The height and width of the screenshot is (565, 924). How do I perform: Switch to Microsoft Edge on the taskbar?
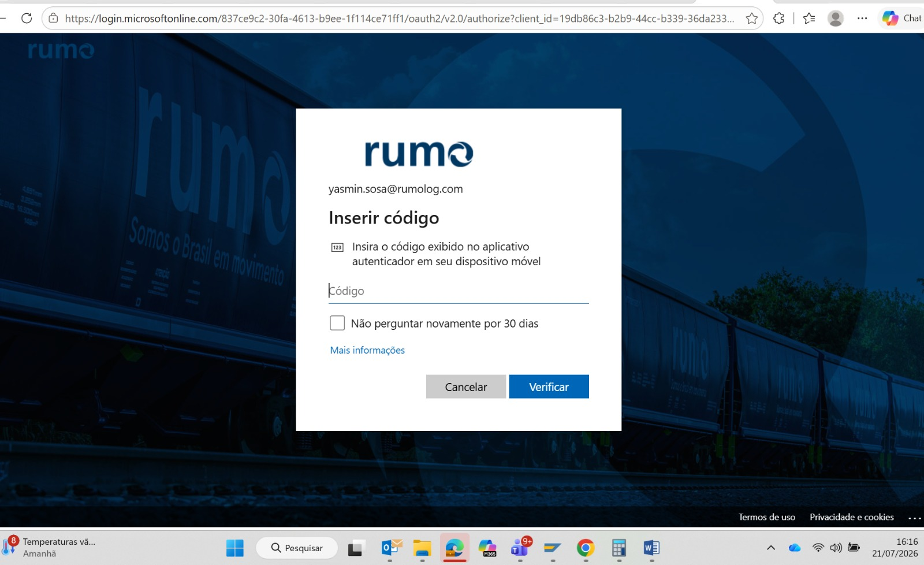pos(454,548)
